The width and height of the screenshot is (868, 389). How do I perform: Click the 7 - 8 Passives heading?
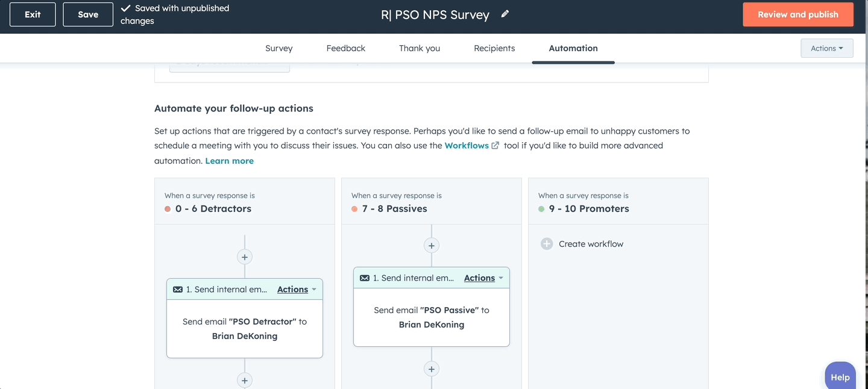click(395, 209)
